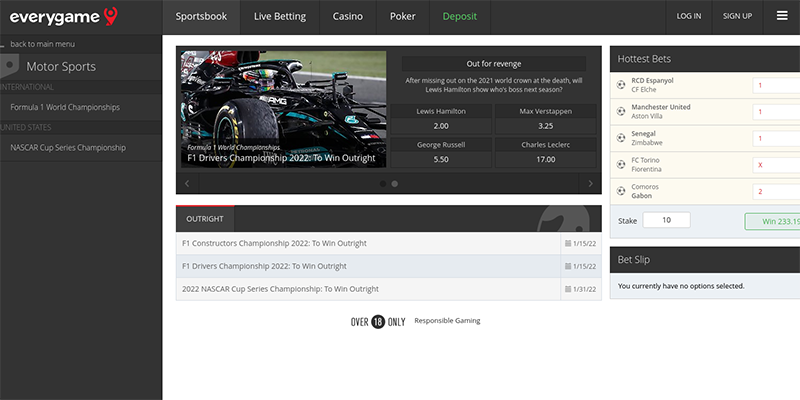Open the hamburger menu icon
This screenshot has height=400, width=800.
(782, 16)
